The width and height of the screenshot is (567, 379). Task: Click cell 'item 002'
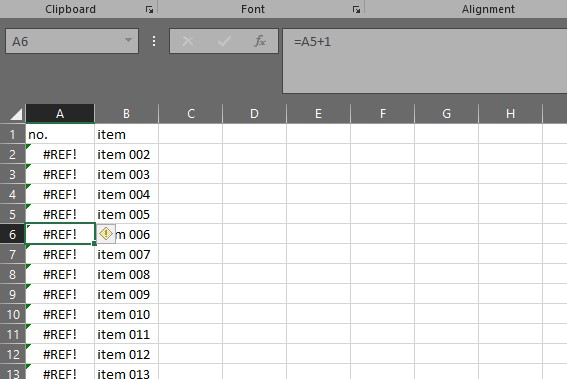126,154
